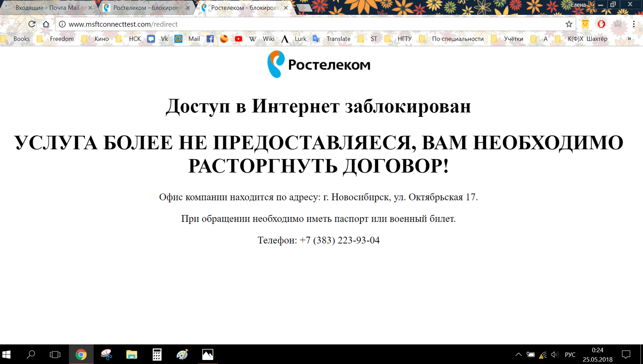Check the battery status icon
The height and width of the screenshot is (364, 643).
point(531,354)
